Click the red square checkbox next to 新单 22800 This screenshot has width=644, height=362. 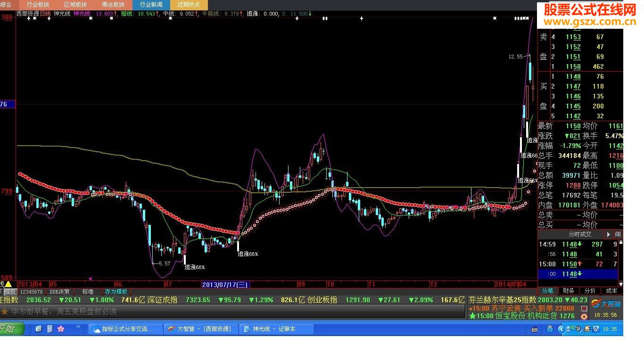click(584, 308)
